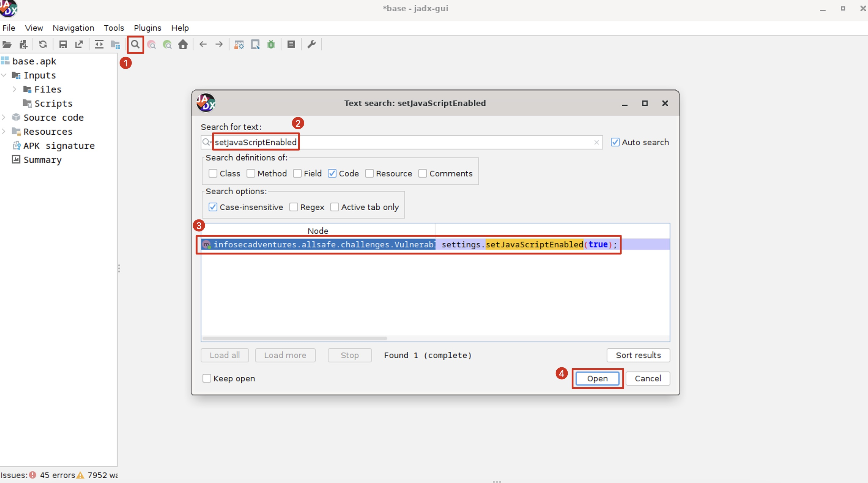Open the View menu
Screen dimensions: 868x483
tap(34, 28)
